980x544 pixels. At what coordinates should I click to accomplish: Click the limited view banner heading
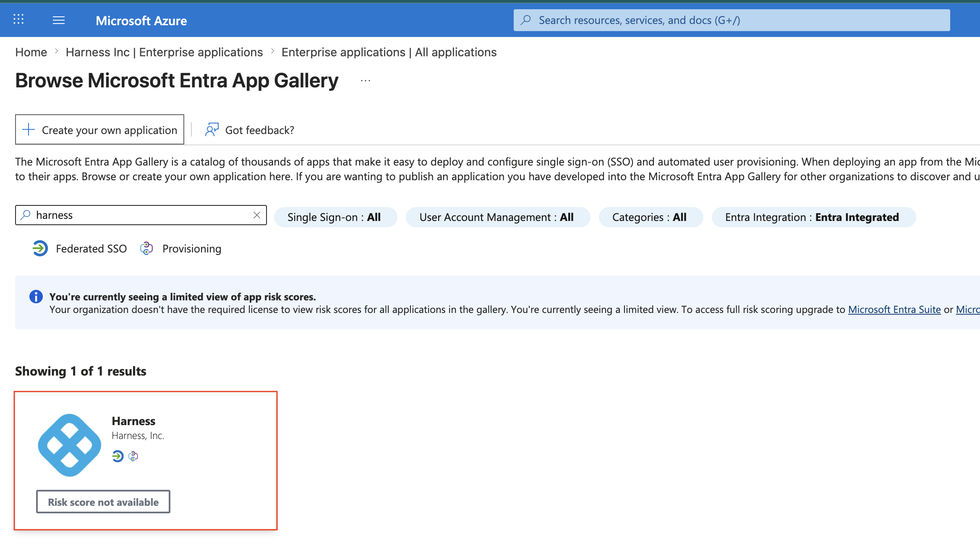183,297
